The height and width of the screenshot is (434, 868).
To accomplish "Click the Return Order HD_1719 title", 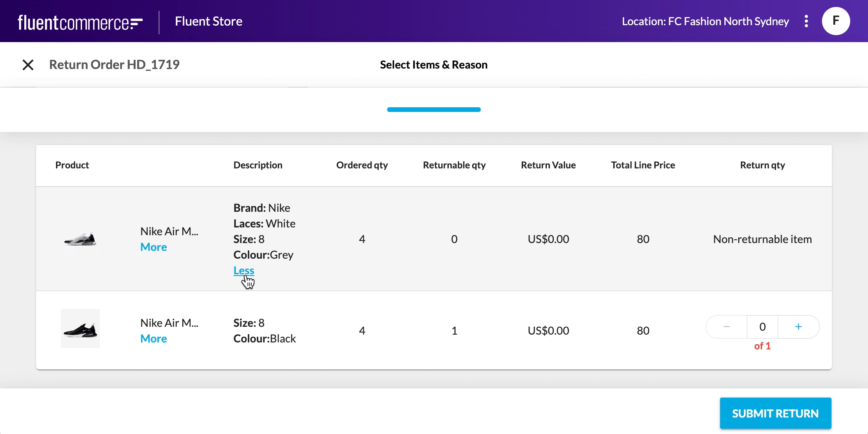I will pyautogui.click(x=114, y=64).
